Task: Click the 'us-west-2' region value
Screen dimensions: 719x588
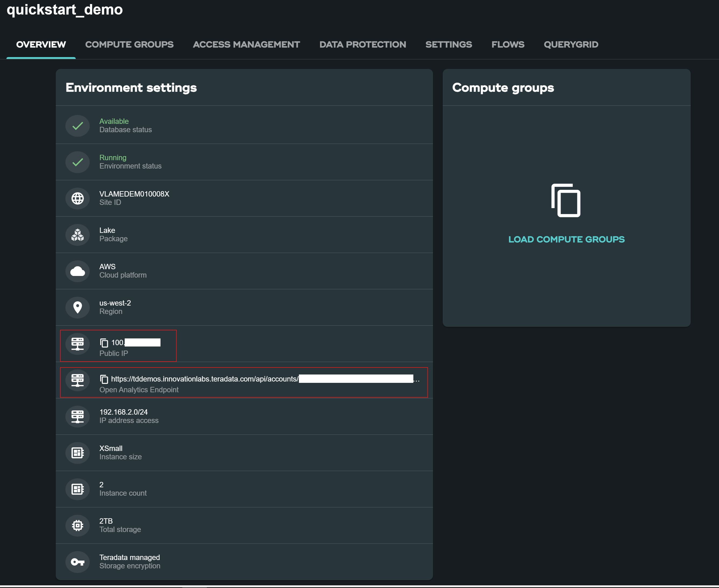Action: (115, 303)
